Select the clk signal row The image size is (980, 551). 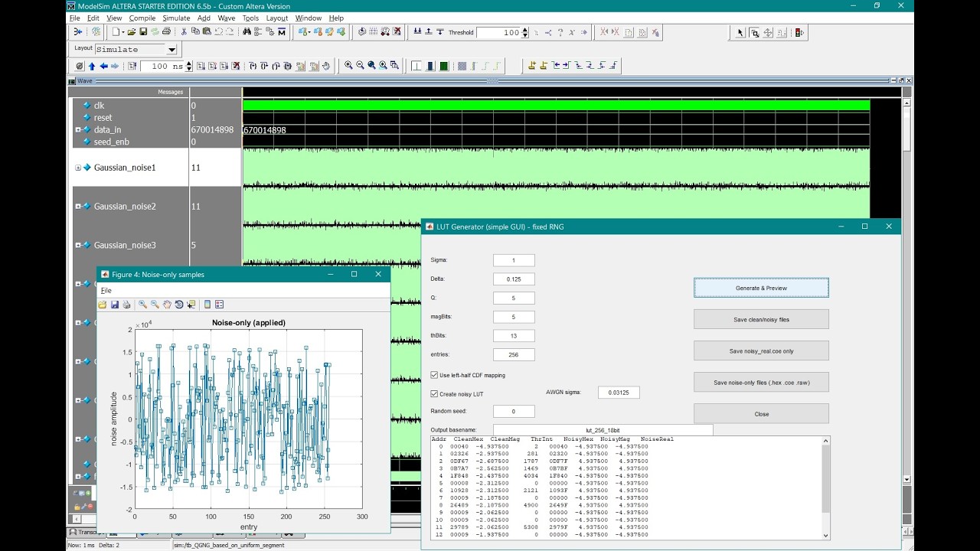[x=131, y=105]
